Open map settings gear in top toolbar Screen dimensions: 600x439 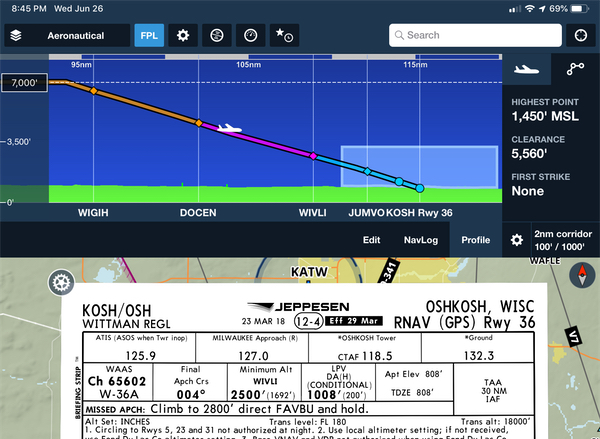pos(182,35)
